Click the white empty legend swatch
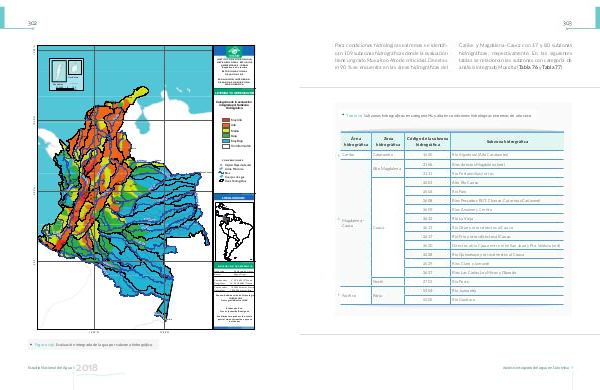The width and height of the screenshot is (600, 390). pos(226,146)
